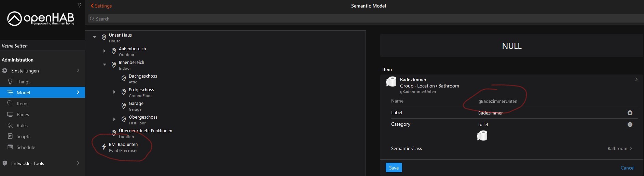The height and width of the screenshot is (176, 644).
Task: Open the Scripts menu entry
Action: 42,136
